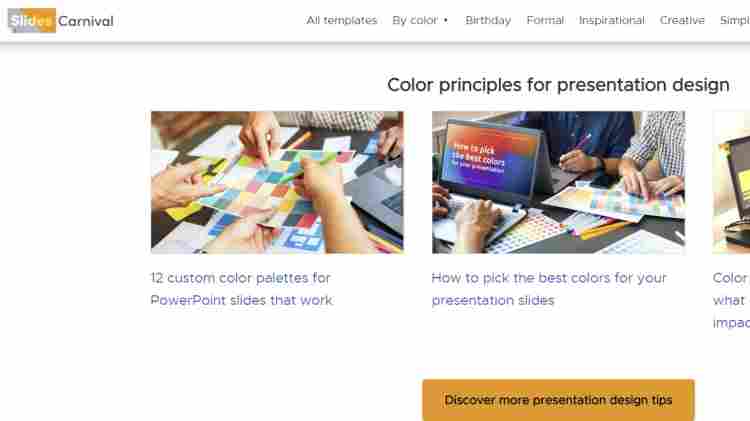Click the "Color principles for presentation design" heading

click(x=558, y=85)
